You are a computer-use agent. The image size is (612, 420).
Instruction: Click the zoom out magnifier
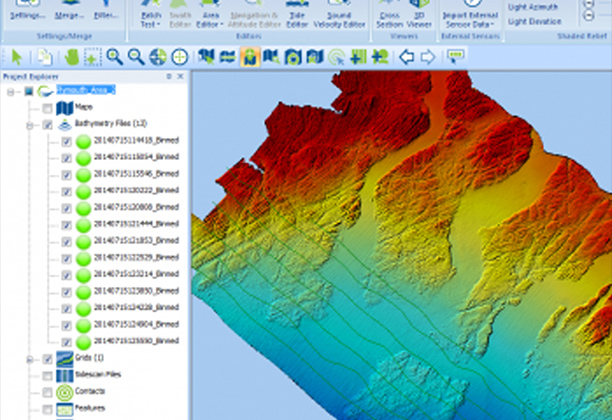tap(136, 57)
